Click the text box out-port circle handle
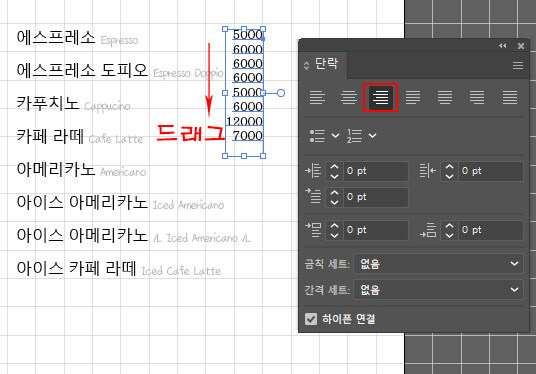 point(281,93)
